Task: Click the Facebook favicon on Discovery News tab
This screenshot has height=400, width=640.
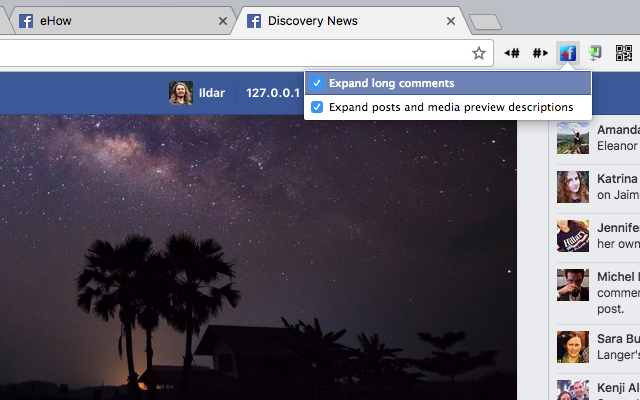Action: [254, 21]
